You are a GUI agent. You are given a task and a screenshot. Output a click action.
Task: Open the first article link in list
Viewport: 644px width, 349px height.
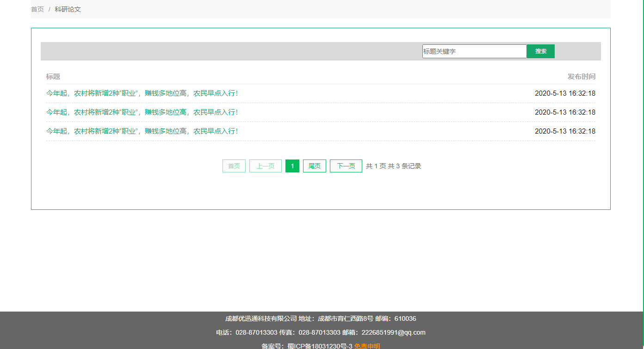[x=142, y=93]
